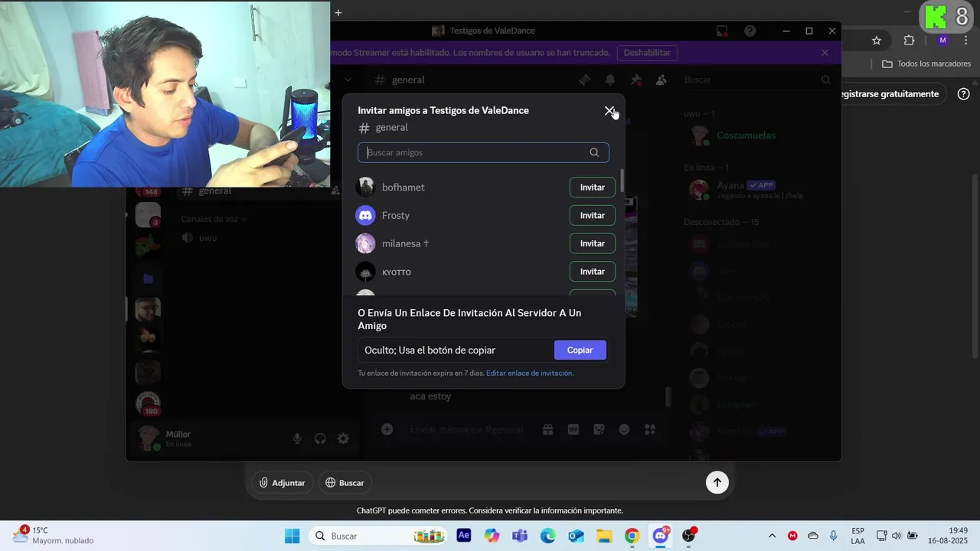The height and width of the screenshot is (551, 980).
Task: Open the Chrome profile M avatar
Action: pos(942,41)
